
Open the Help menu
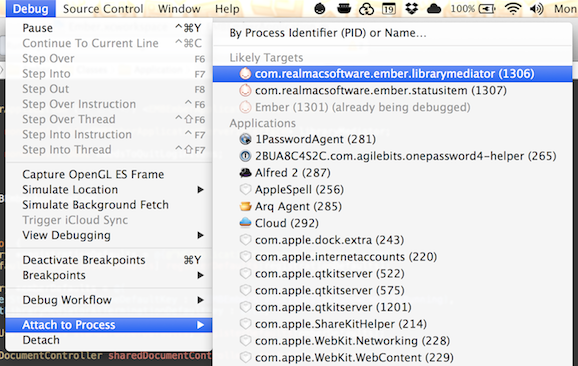point(227,8)
